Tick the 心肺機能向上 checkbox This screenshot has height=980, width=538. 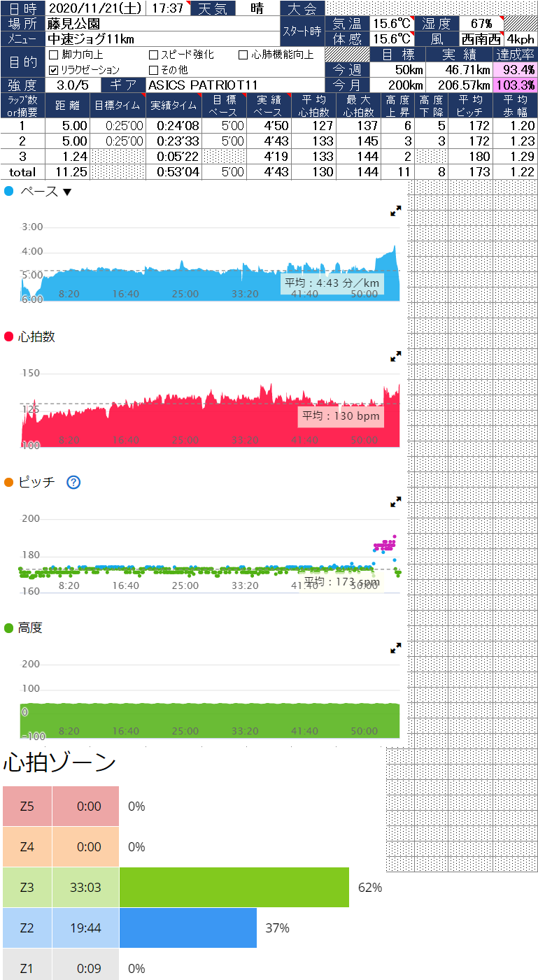click(243, 55)
